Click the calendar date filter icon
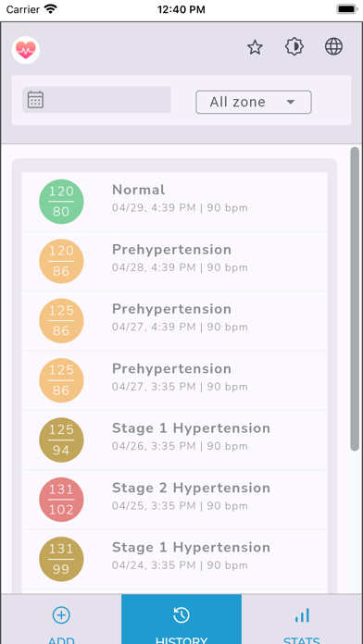 tap(35, 100)
